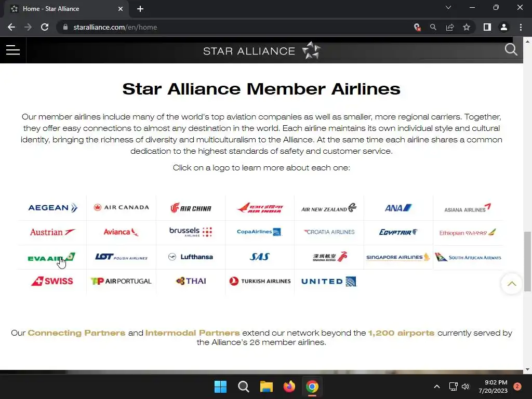Reload the Star Alliance page
This screenshot has width=532, height=399.
45,27
